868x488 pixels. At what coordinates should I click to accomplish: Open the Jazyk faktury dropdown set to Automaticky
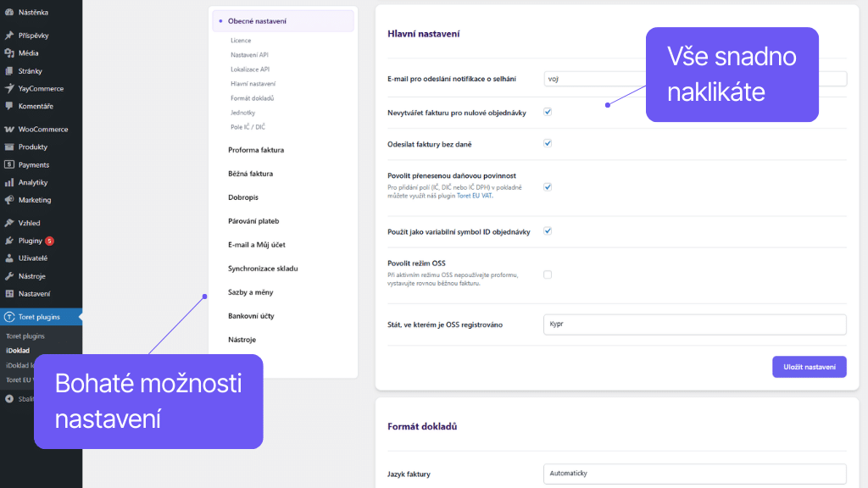tap(695, 474)
